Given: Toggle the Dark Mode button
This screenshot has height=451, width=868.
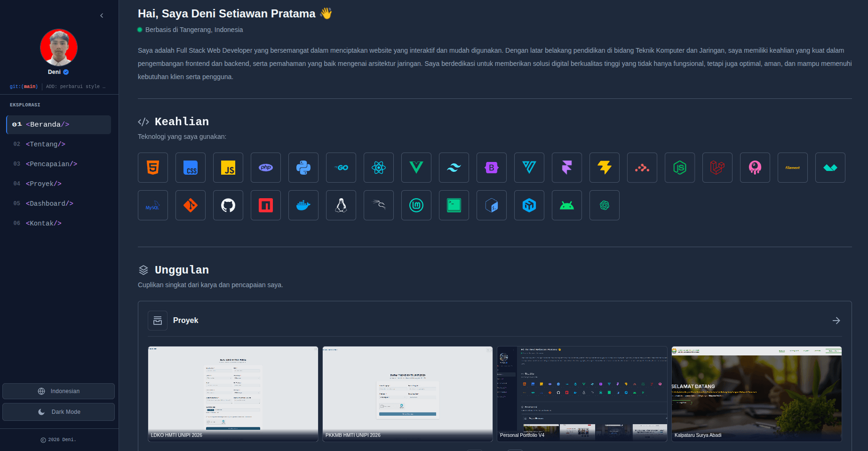Looking at the screenshot, I should pos(58,412).
